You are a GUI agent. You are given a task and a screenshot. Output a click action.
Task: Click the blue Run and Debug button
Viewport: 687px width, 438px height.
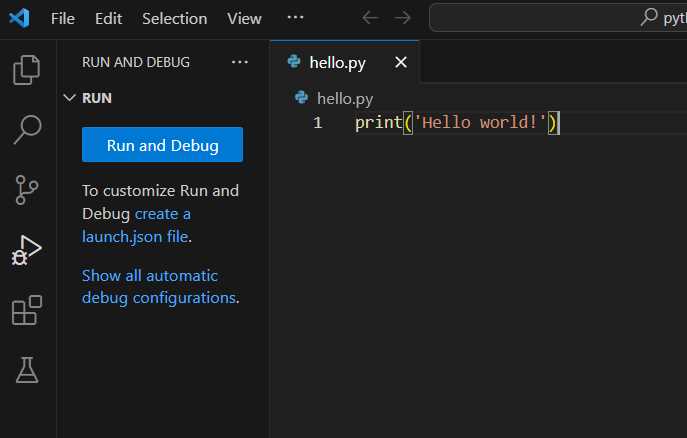click(x=163, y=145)
